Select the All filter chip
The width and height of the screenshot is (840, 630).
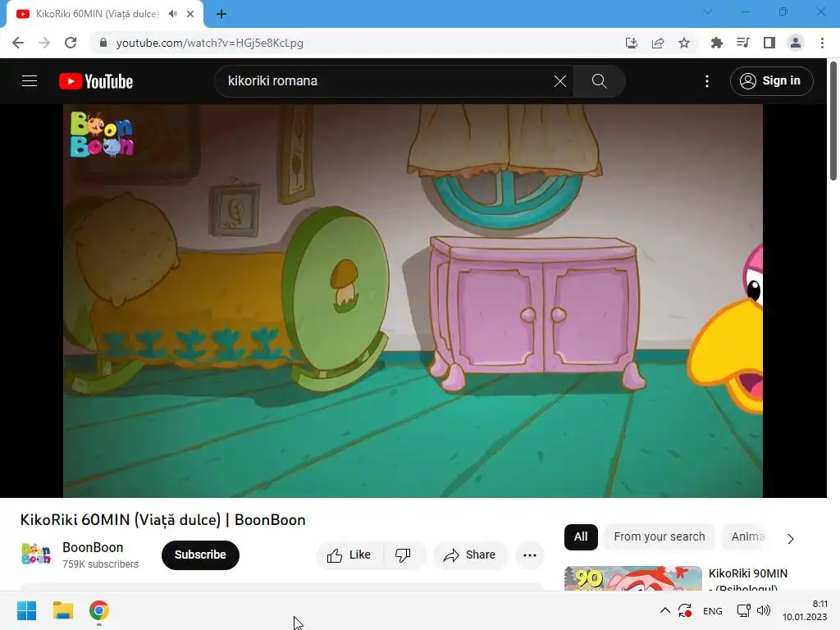click(581, 536)
